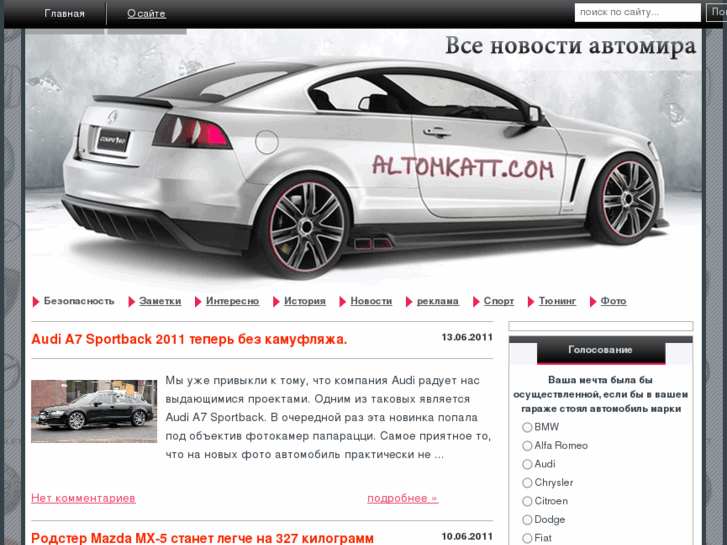Viewport: 727px width, 545px height.
Task: Go to the Новости category
Action: point(371,301)
